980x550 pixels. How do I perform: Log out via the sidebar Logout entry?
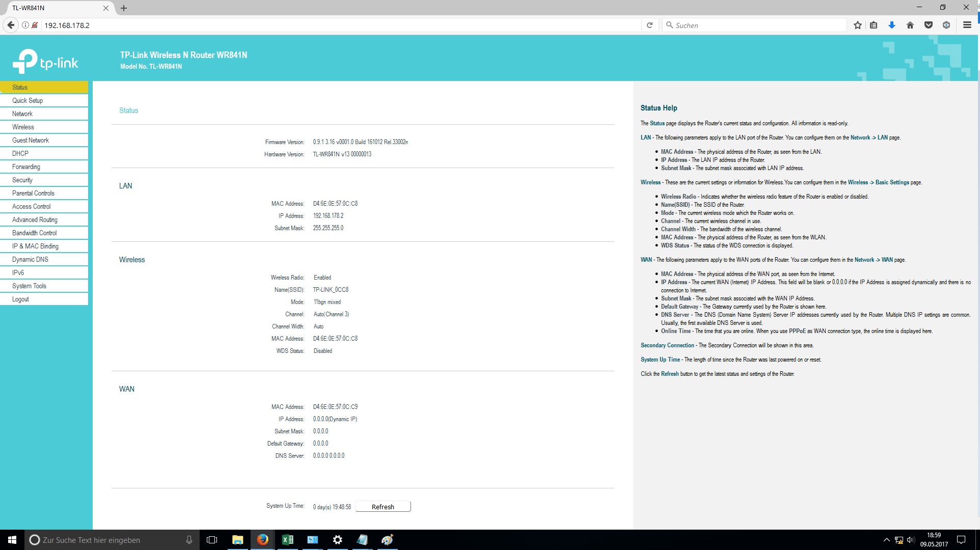pos(20,299)
